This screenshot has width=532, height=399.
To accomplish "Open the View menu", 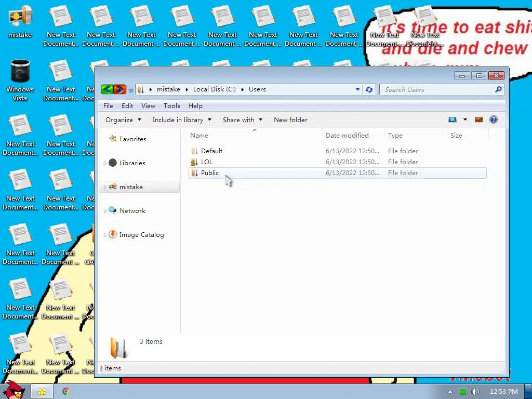I will tap(148, 106).
